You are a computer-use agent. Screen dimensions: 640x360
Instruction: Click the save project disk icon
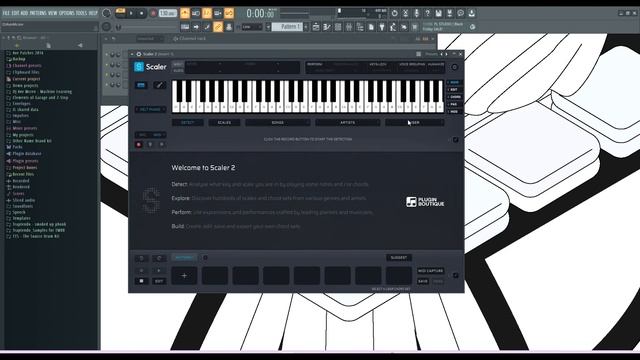point(438,13)
